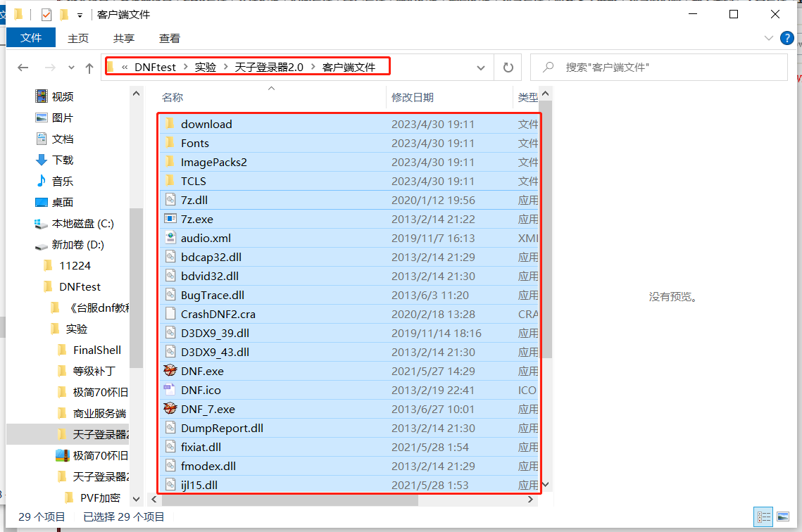Image resolution: width=802 pixels, height=532 pixels.
Task: Select the DNF.ico file icon
Action: point(170,390)
